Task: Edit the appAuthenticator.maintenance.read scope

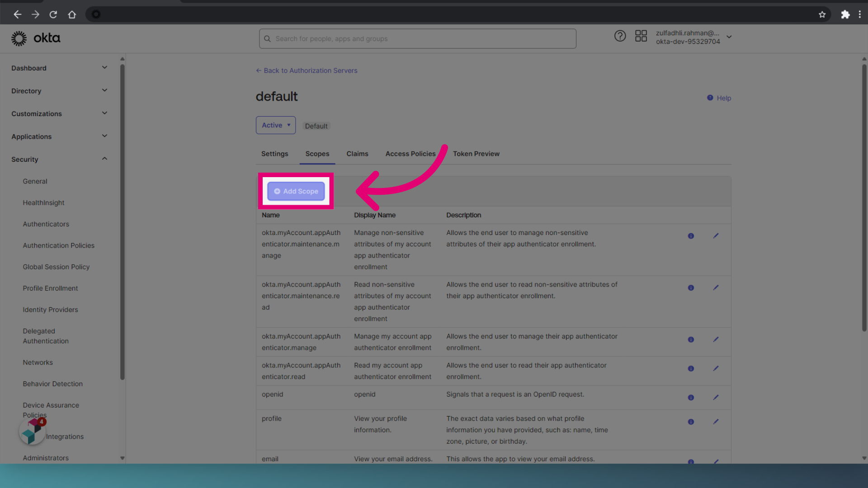Action: click(716, 288)
